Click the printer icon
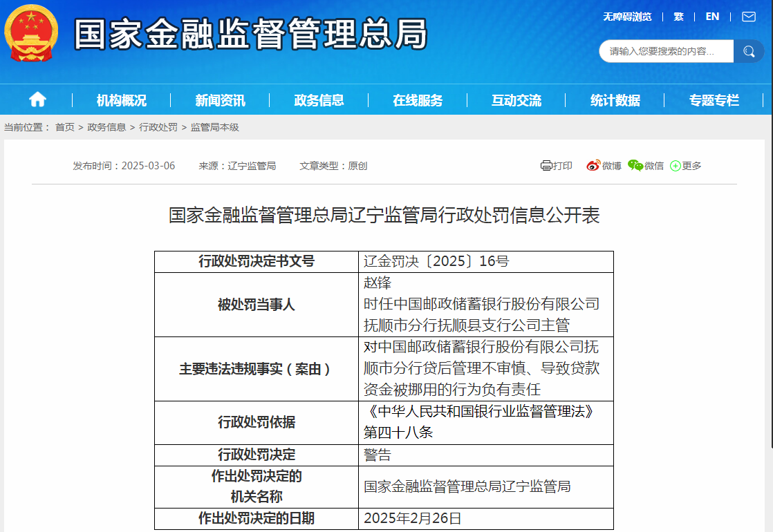Viewport: 773px width, 532px height. 546,166
